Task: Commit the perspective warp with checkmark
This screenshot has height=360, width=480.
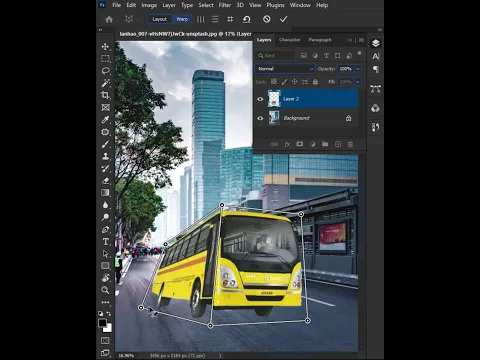Action: (284, 19)
